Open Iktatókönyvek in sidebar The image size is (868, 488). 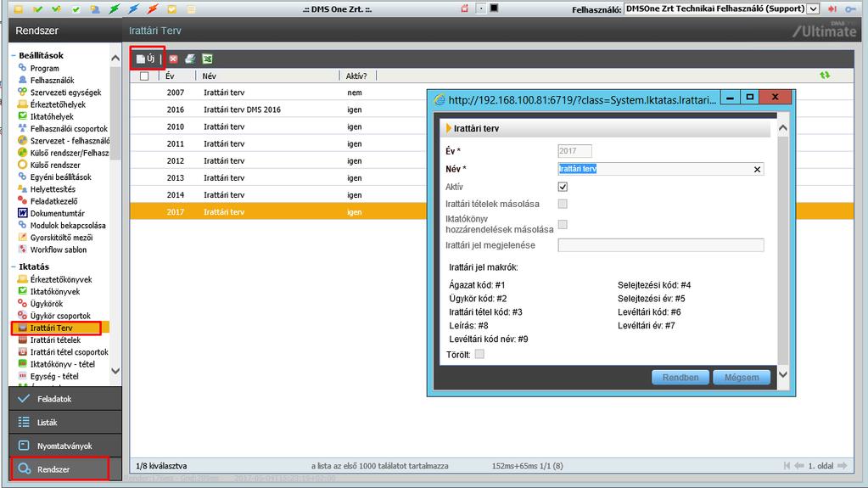pyautogui.click(x=55, y=292)
